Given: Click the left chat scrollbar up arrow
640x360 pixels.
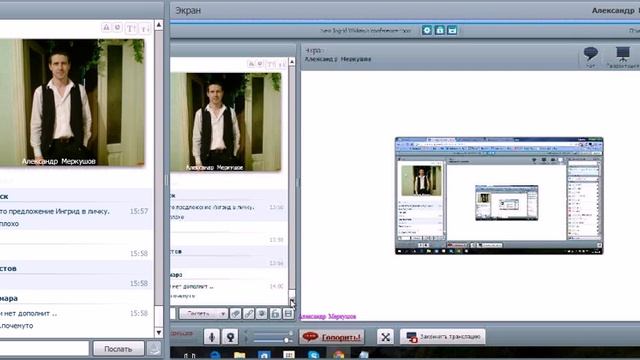Looking at the screenshot, I should 159,25.
